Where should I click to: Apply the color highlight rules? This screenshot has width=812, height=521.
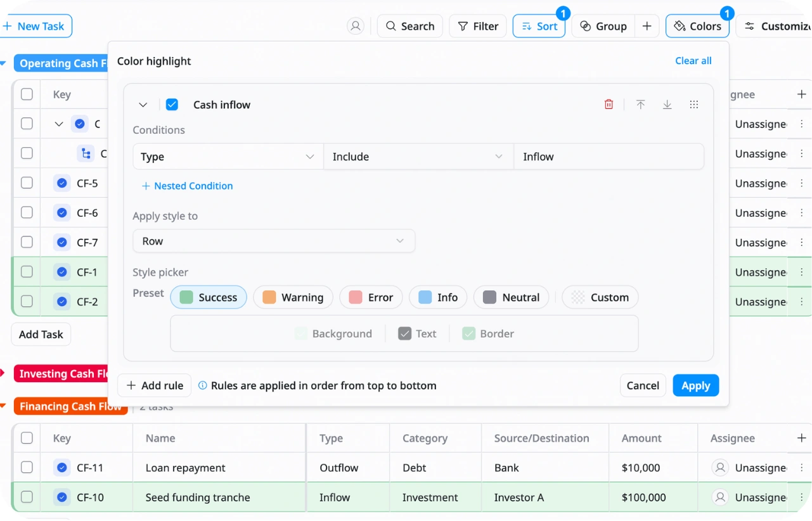click(x=696, y=385)
